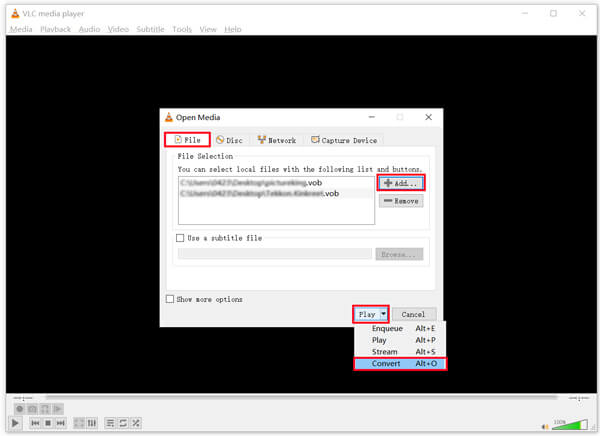Enable Show more options checkbox
The height and width of the screenshot is (436, 600).
170,299
